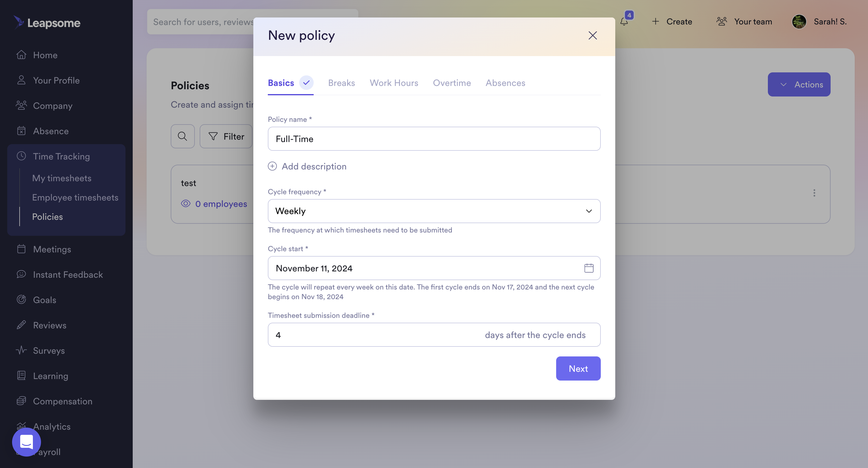Click the Your team people icon

(721, 22)
